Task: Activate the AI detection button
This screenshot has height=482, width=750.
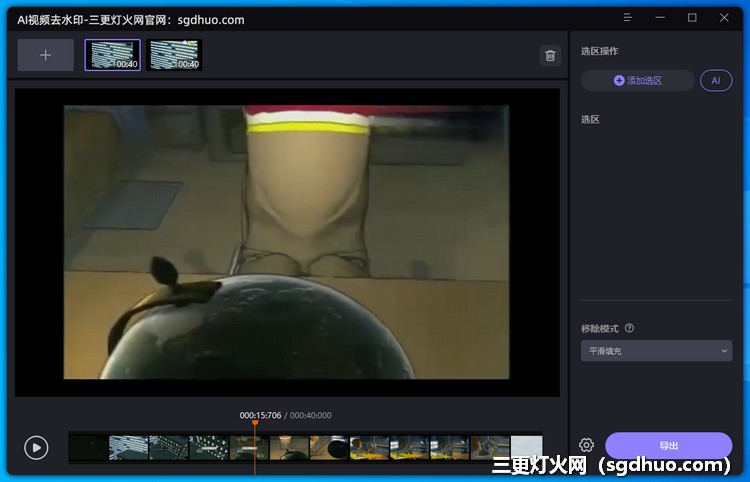Action: [716, 80]
